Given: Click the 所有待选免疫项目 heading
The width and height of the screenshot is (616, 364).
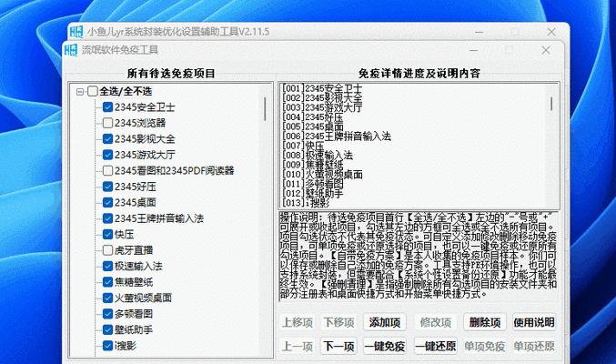Looking at the screenshot, I should 171,74.
